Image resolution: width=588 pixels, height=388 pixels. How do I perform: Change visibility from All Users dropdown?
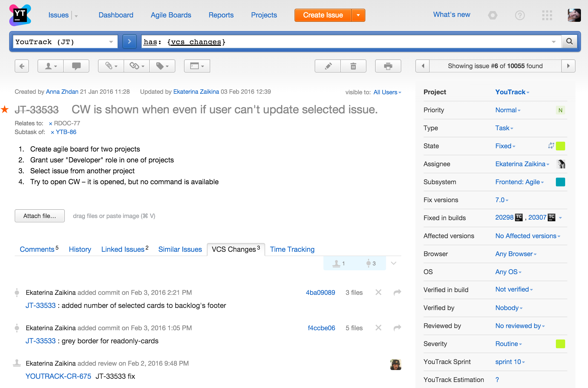tap(387, 92)
